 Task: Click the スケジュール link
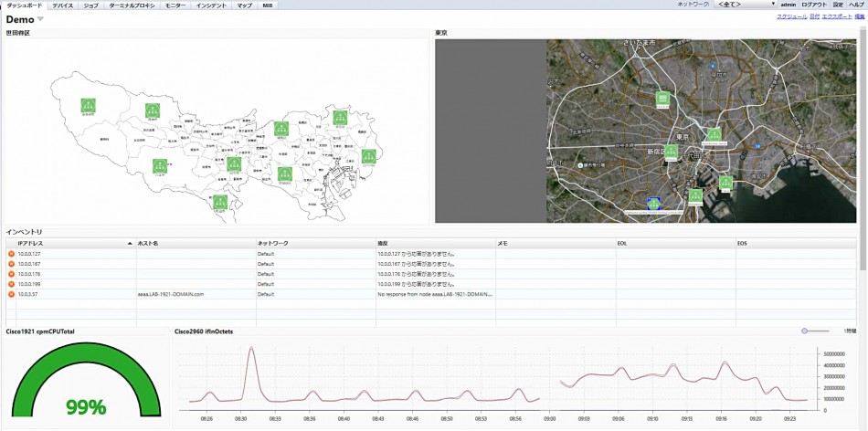click(x=791, y=17)
